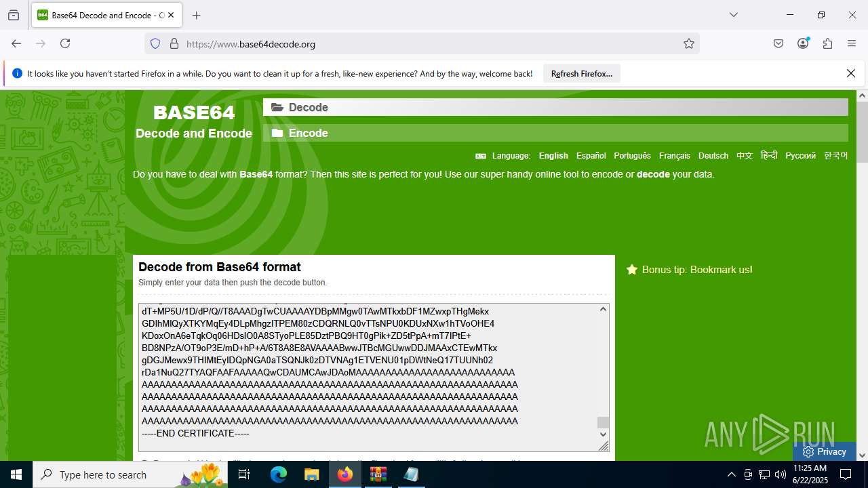
Task: Click the textarea scrollbar thumb
Action: (x=603, y=422)
